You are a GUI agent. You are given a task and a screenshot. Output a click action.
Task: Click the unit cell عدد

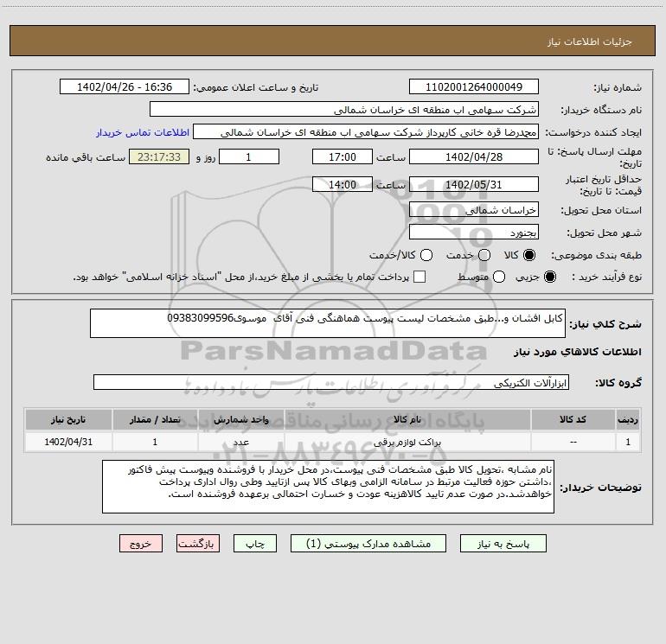coord(240,442)
